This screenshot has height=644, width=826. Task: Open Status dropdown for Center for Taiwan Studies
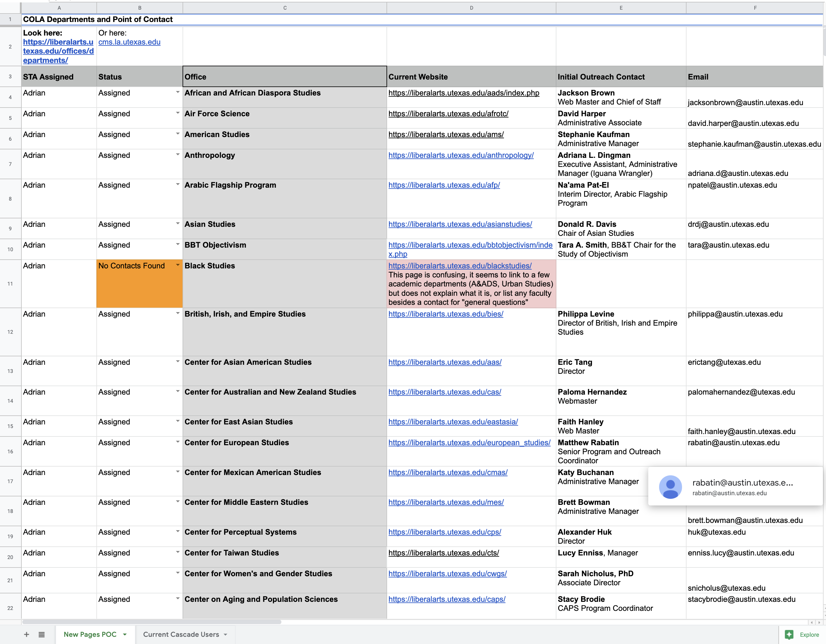click(x=177, y=552)
